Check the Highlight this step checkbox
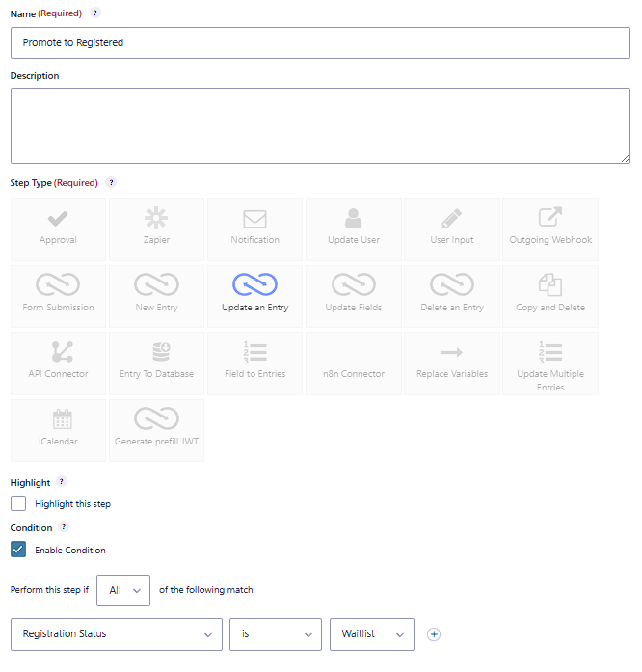The height and width of the screenshot is (672, 642). [18, 503]
